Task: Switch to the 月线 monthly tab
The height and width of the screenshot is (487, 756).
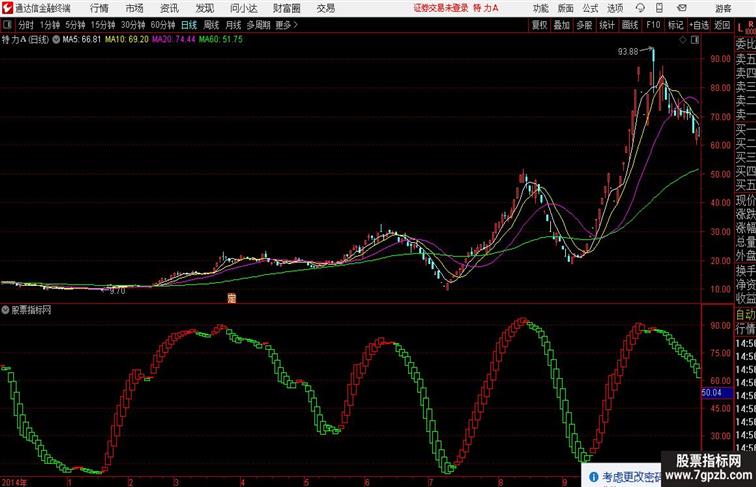Action: click(233, 25)
